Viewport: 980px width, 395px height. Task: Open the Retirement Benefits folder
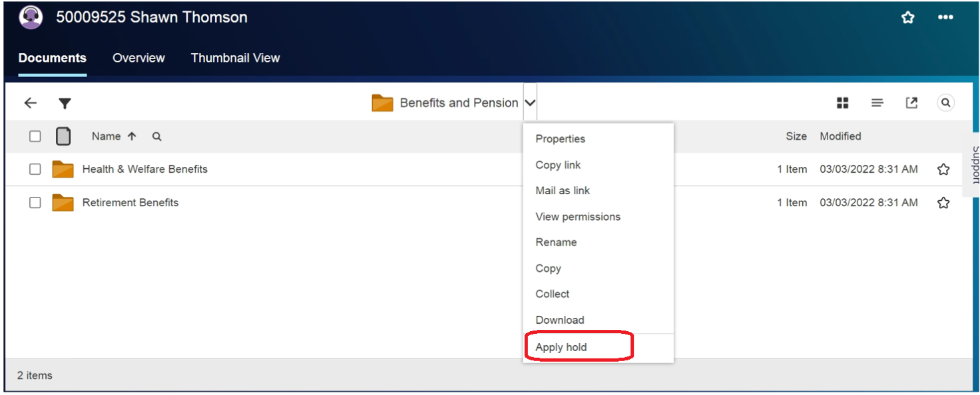[x=130, y=203]
